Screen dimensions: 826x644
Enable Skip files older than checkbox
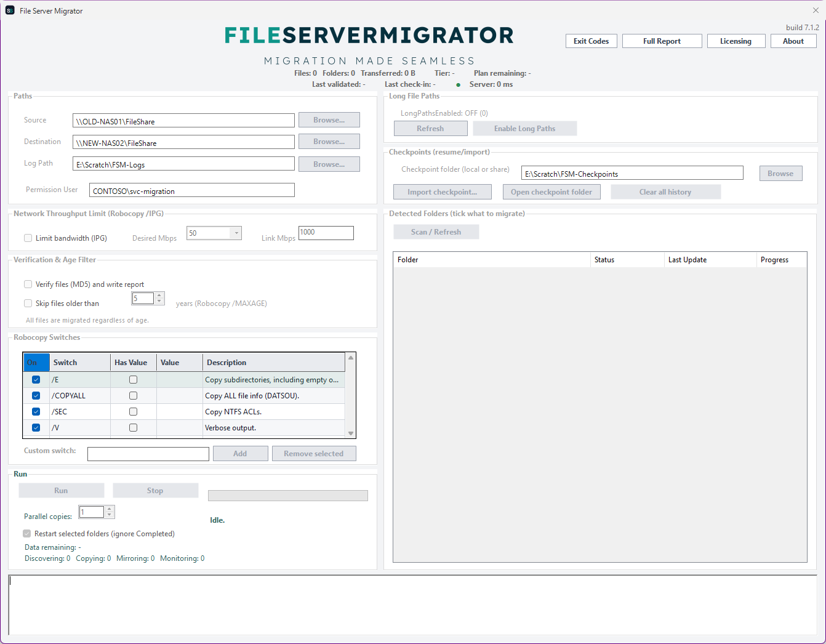point(28,304)
